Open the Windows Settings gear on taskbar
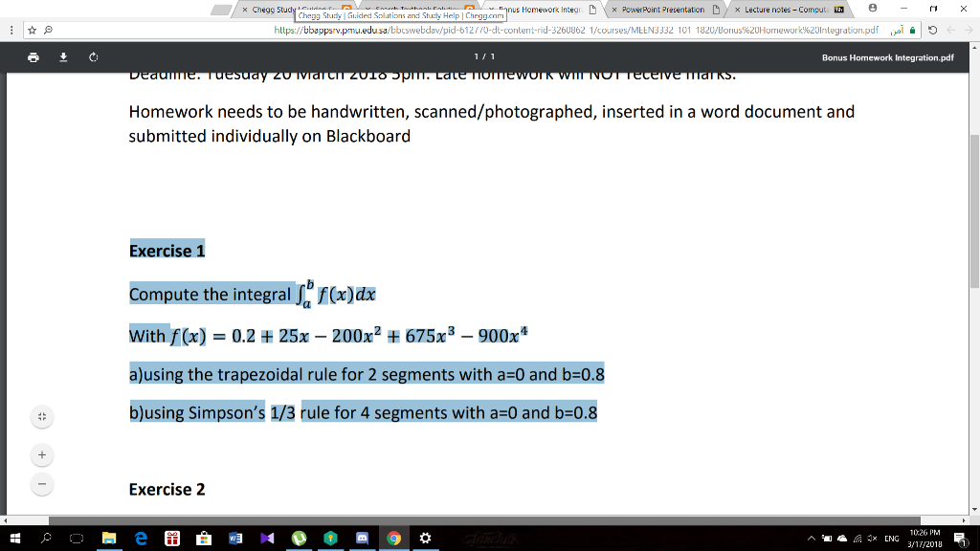This screenshot has height=551, width=980. pyautogui.click(x=425, y=539)
